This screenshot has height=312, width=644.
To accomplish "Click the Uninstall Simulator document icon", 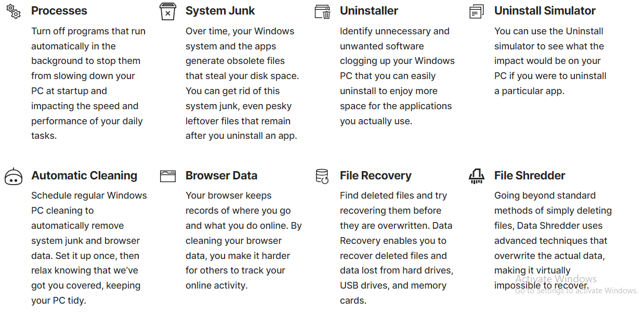I will (x=476, y=11).
